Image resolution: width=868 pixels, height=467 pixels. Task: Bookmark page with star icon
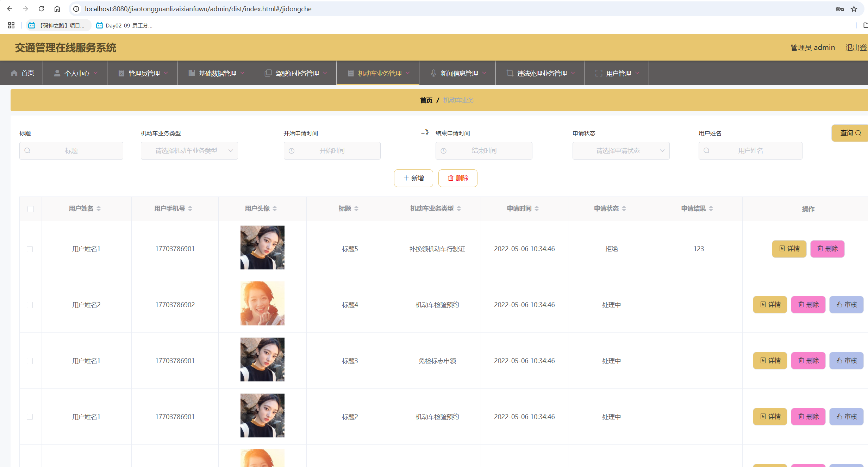pos(854,9)
